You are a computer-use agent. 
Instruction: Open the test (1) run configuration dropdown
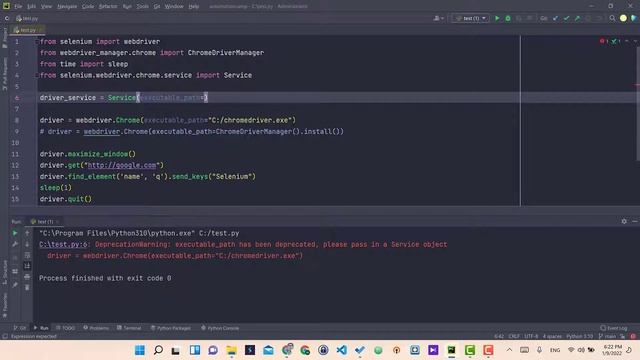point(471,18)
